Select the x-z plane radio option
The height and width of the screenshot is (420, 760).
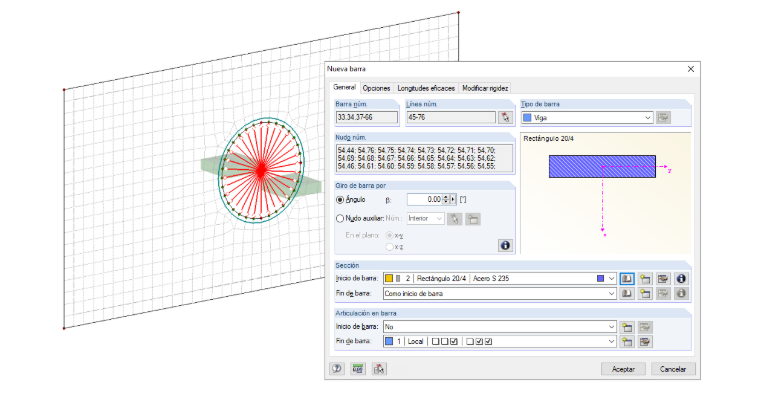(389, 247)
